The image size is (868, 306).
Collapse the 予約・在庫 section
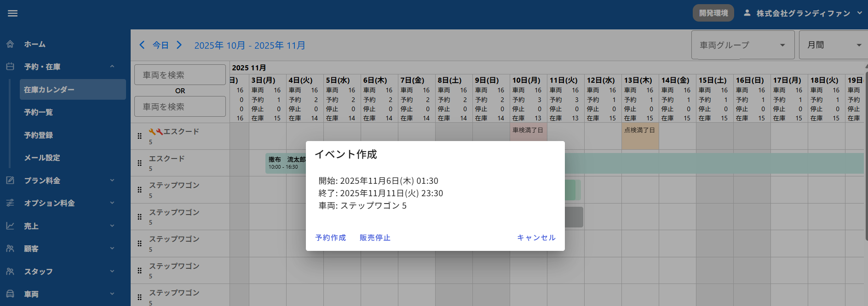(112, 67)
